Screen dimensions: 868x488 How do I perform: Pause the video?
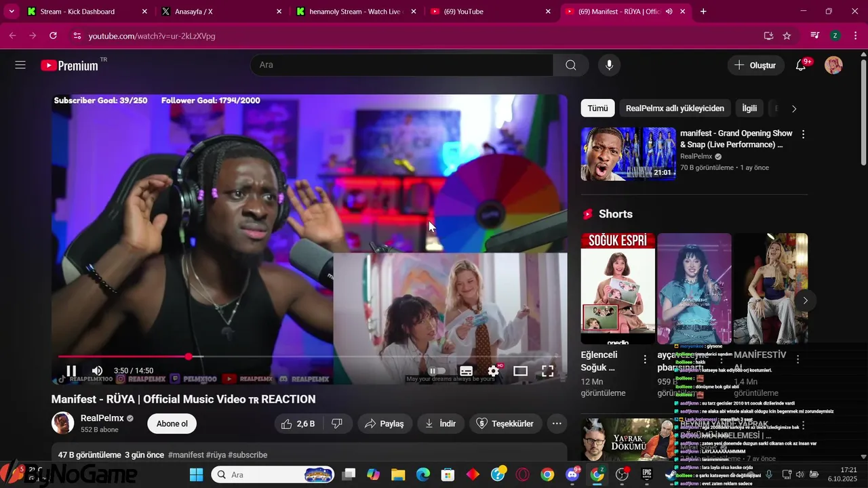tap(71, 371)
